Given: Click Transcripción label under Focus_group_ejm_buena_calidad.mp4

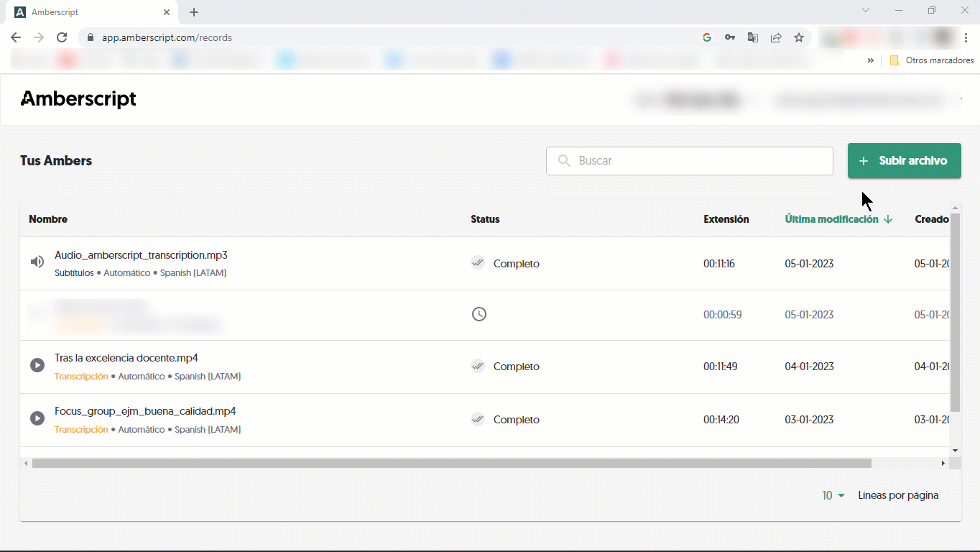Looking at the screenshot, I should [81, 430].
